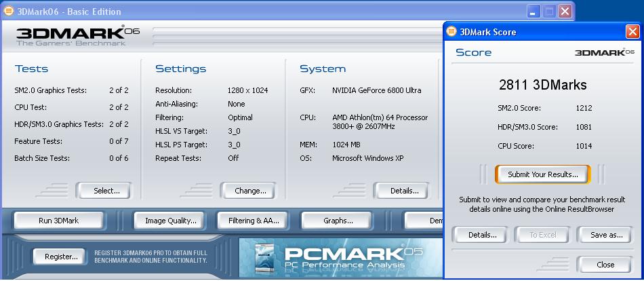Open Details... in the Score window

tap(480, 235)
